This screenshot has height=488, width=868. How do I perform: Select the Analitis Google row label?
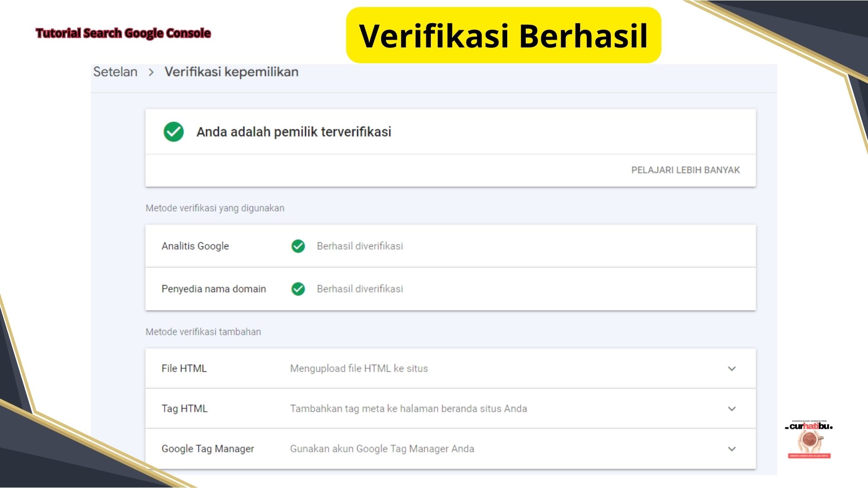[x=195, y=246]
